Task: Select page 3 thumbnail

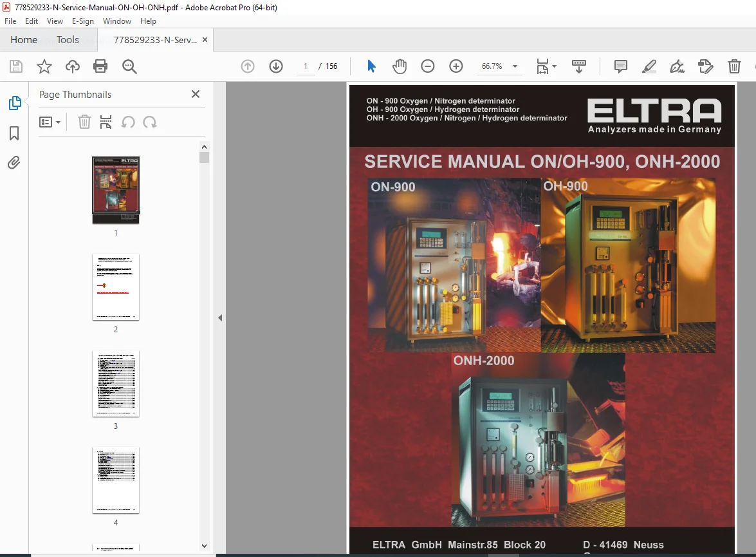Action: pyautogui.click(x=116, y=383)
